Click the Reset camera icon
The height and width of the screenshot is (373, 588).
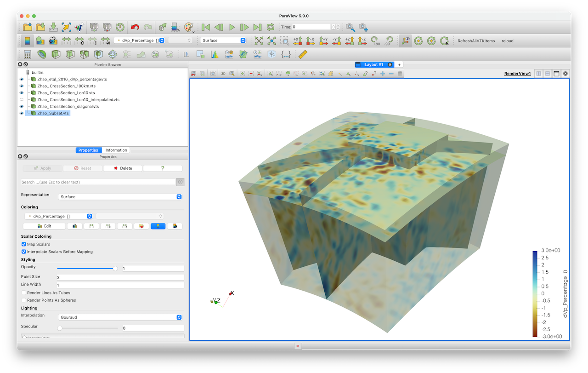tap(259, 40)
